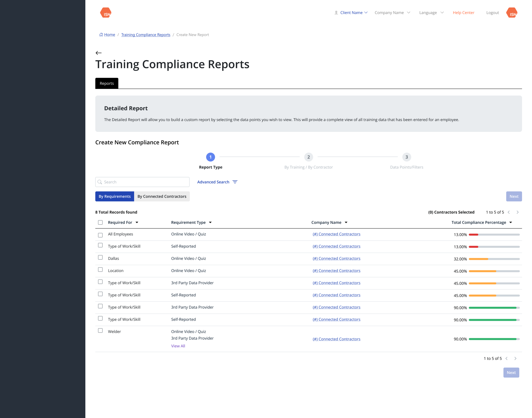Click the bottom pagination previous arrow

pyautogui.click(x=507, y=358)
